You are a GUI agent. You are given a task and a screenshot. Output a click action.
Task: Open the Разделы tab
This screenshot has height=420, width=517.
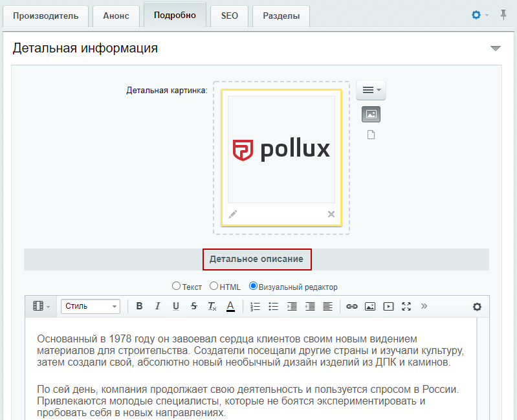click(x=281, y=16)
